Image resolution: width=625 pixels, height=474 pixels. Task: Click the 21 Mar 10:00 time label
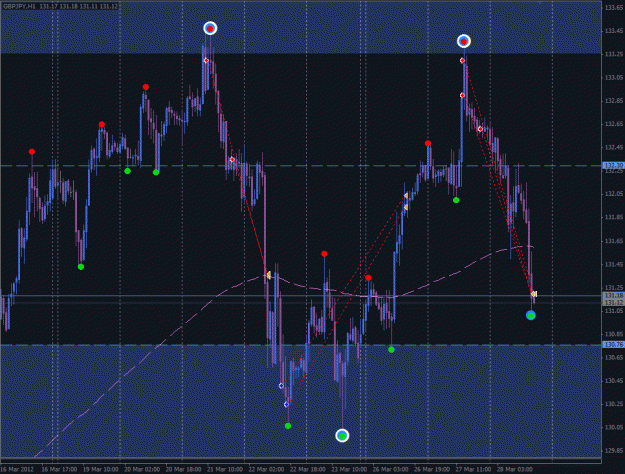pyautogui.click(x=225, y=469)
